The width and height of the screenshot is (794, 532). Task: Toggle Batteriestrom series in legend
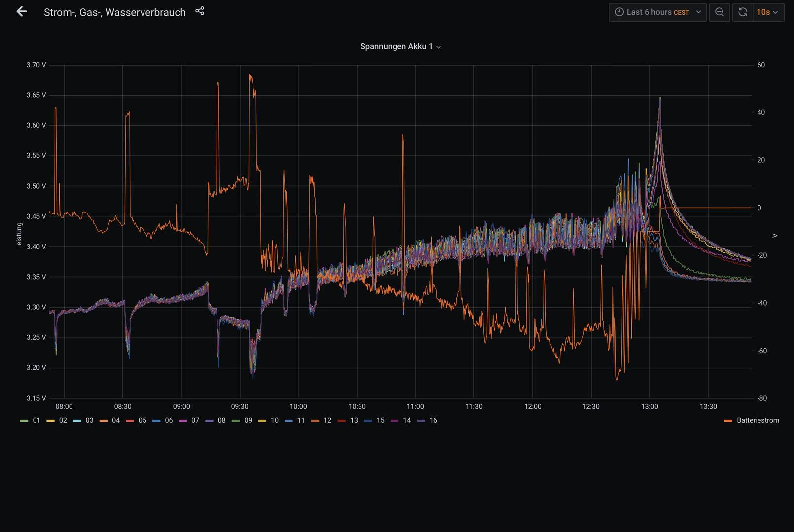coord(752,420)
